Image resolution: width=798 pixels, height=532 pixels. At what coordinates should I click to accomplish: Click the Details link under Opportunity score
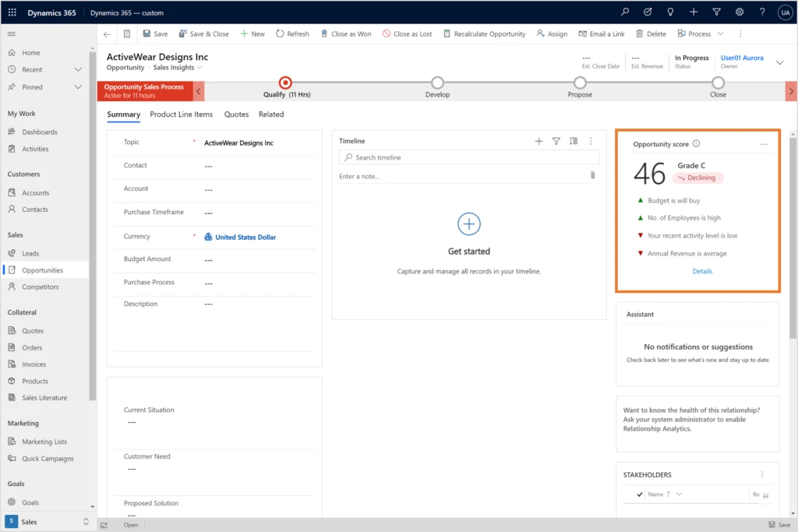click(702, 271)
